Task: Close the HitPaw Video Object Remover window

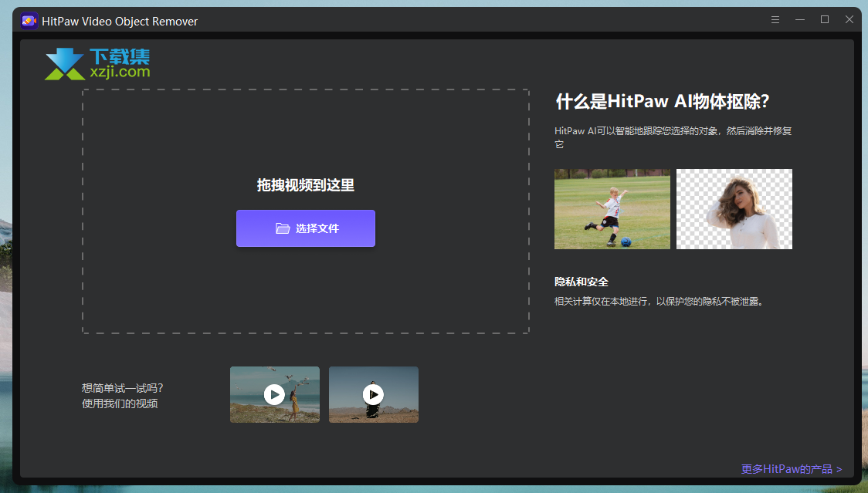Action: pos(849,20)
